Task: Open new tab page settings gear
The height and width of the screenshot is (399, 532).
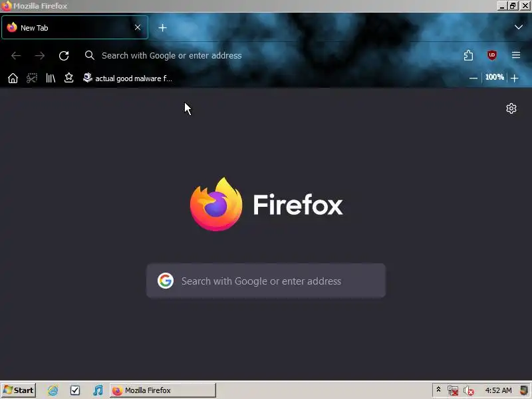Action: coord(511,108)
